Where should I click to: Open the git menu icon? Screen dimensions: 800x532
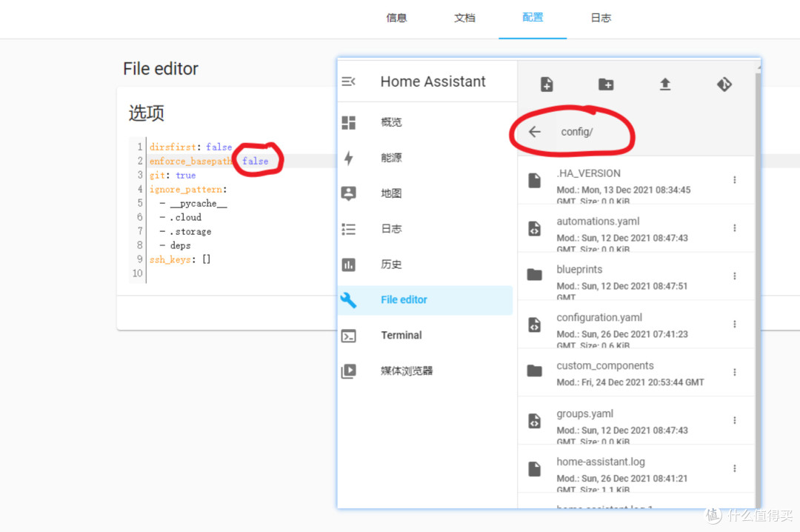point(724,84)
